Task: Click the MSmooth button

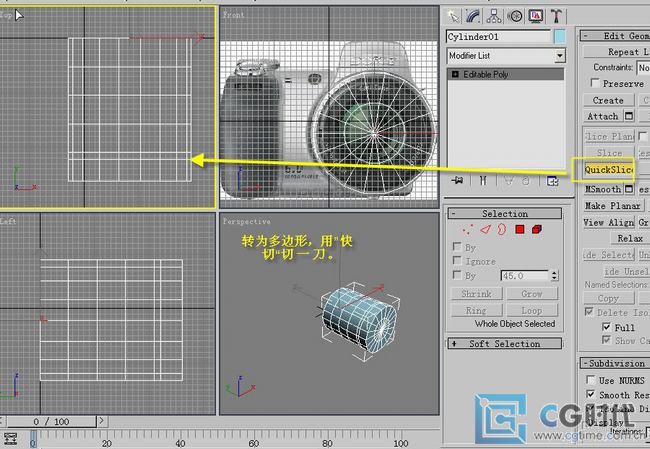Action: click(603, 189)
